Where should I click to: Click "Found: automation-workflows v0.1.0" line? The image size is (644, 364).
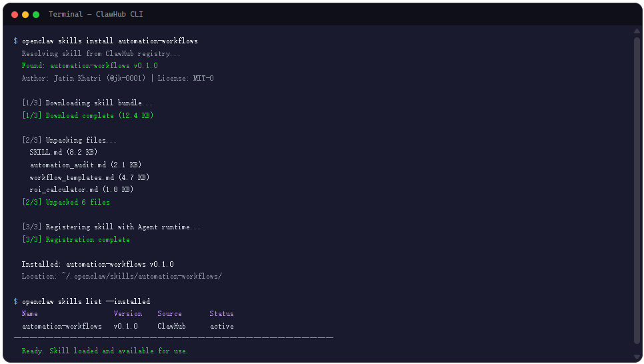[89, 66]
